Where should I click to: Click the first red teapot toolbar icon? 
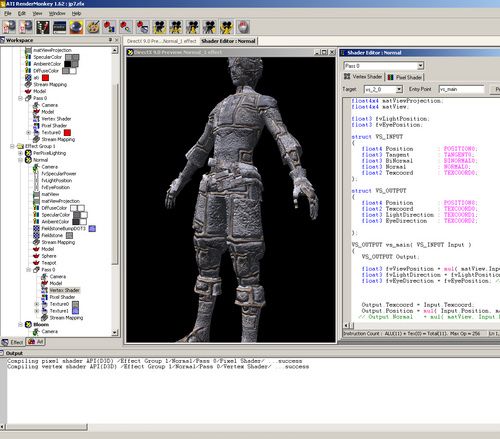coord(109,27)
